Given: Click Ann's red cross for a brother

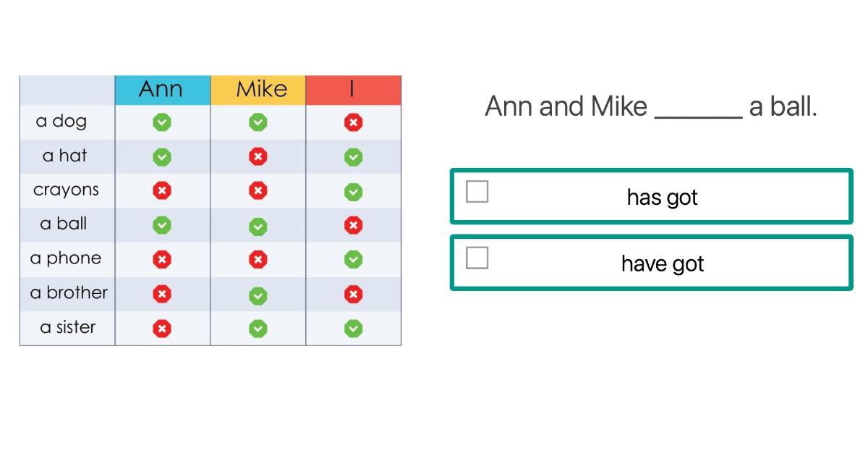Looking at the screenshot, I should pos(162,294).
